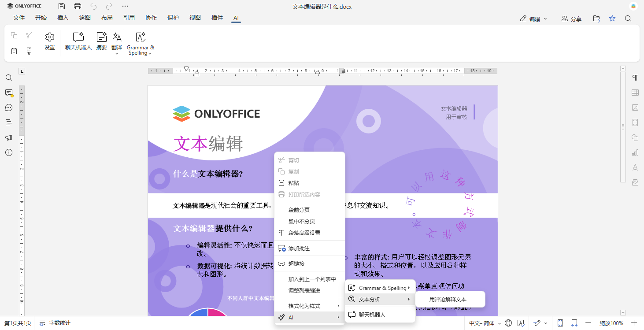
Task: Open the table settings panel icon
Action: click(x=635, y=93)
